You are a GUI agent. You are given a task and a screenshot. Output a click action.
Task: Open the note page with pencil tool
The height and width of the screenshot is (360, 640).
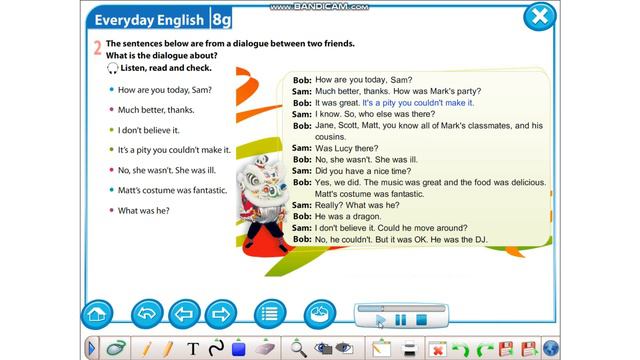point(381,348)
